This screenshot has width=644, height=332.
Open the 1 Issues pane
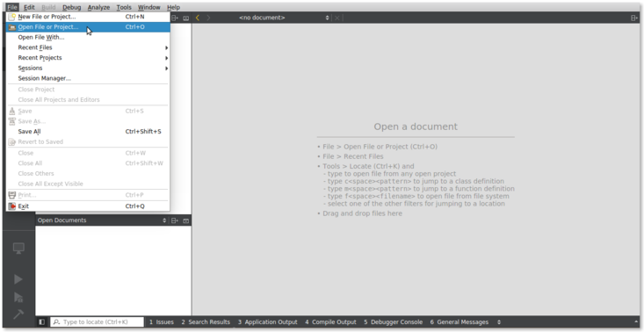(161, 322)
